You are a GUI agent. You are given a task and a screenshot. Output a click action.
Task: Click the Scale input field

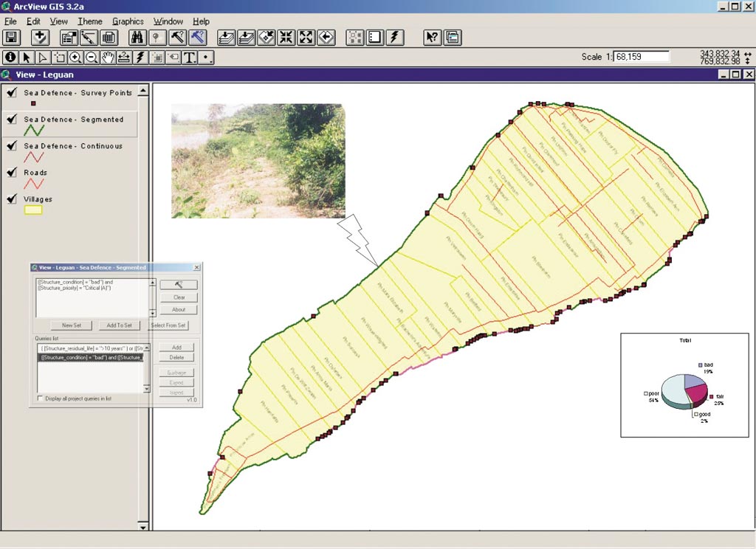[x=642, y=56]
